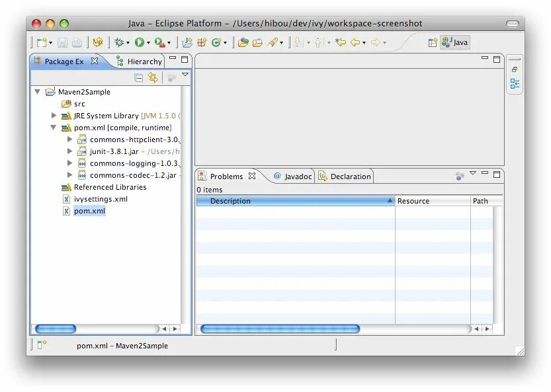Click the New Java Class icon

point(216,42)
